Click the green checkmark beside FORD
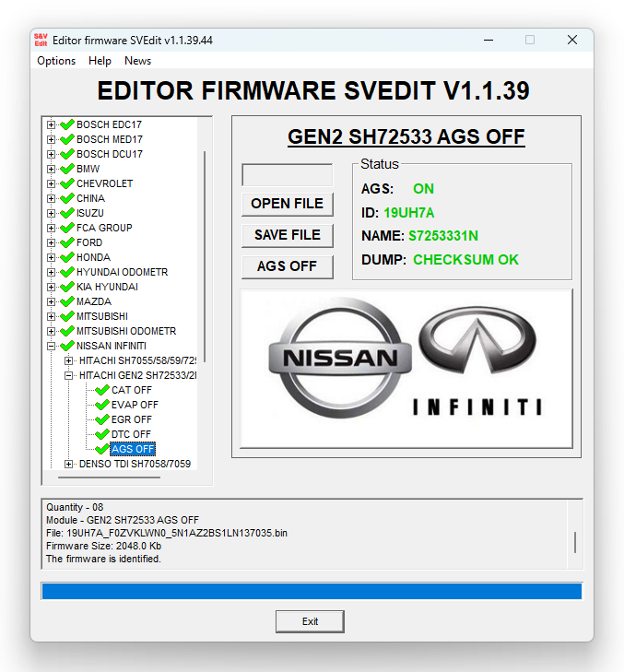The width and height of the screenshot is (624, 672). click(x=67, y=242)
